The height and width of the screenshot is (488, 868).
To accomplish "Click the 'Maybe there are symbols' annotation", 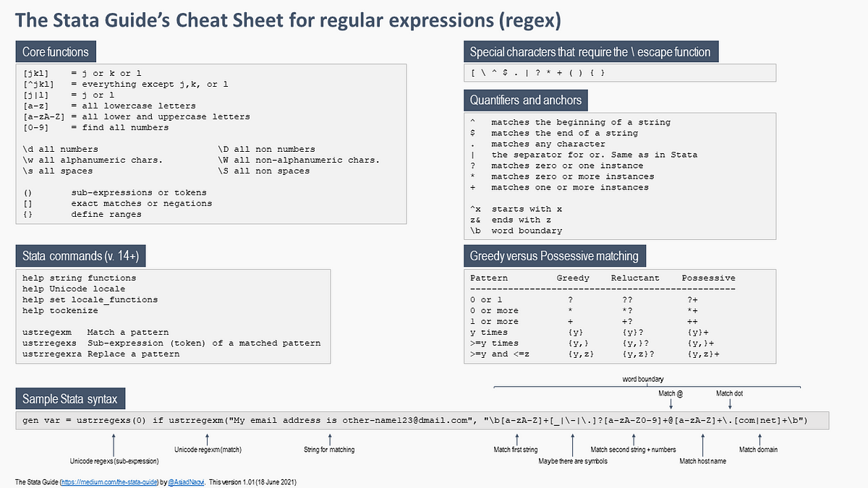I will 573,461.
